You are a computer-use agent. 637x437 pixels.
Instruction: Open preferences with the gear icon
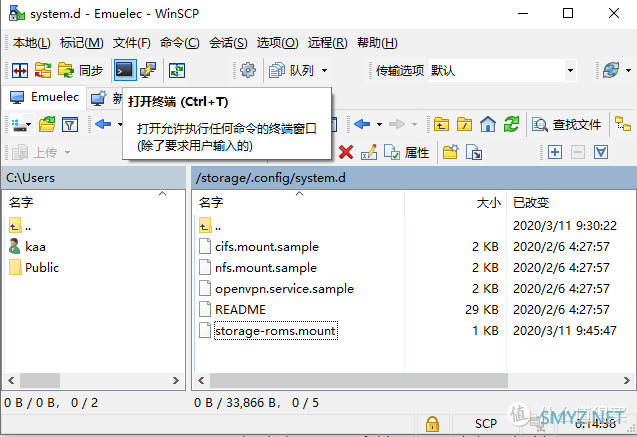click(248, 71)
